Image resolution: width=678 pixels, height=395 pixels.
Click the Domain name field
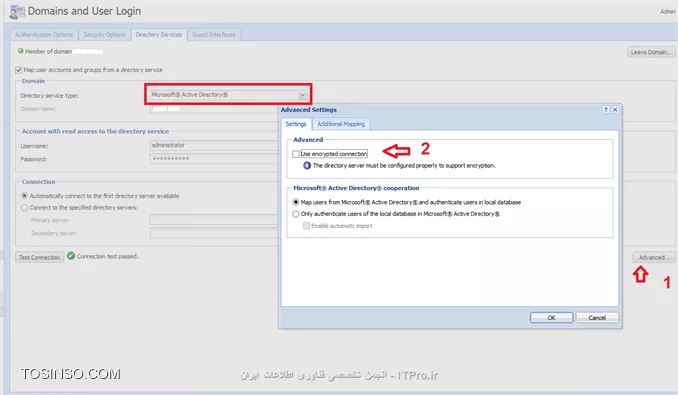[x=214, y=108]
